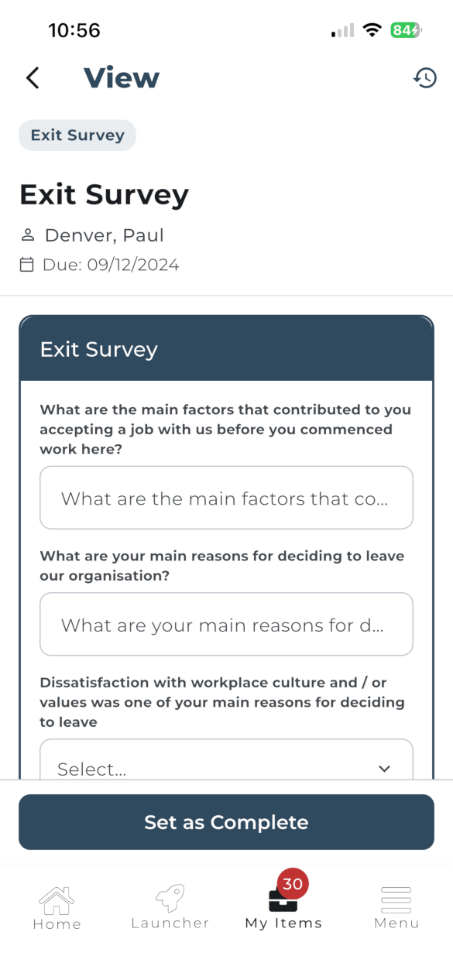The height and width of the screenshot is (980, 453).
Task: Tap the calendar icon beside Due date
Action: pos(27,265)
